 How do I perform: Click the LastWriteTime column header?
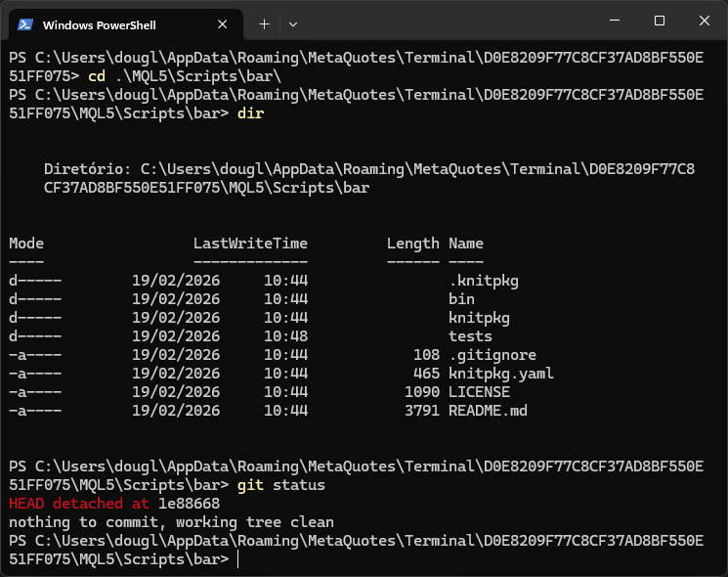250,244
